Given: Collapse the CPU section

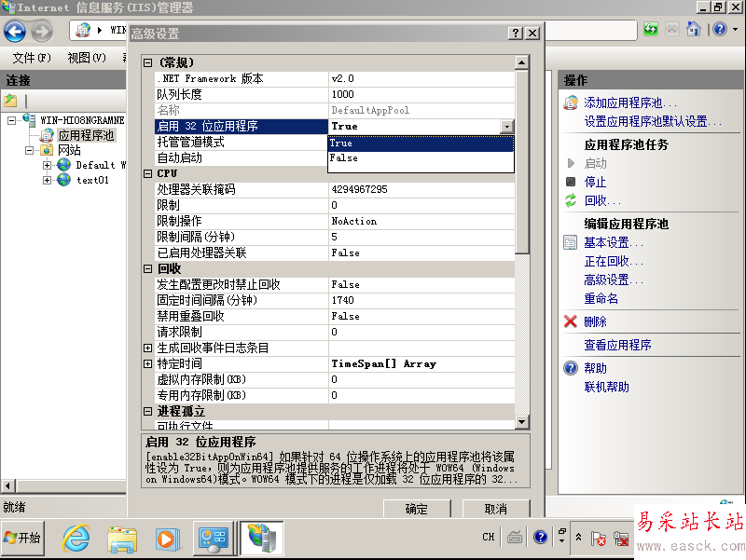Looking at the screenshot, I should tap(148, 173).
